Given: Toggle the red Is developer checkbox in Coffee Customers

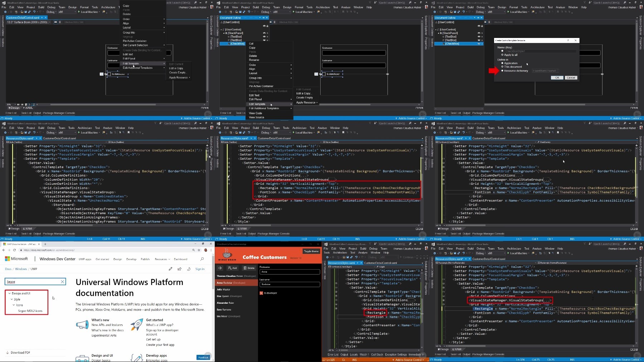Looking at the screenshot, I should tap(262, 293).
